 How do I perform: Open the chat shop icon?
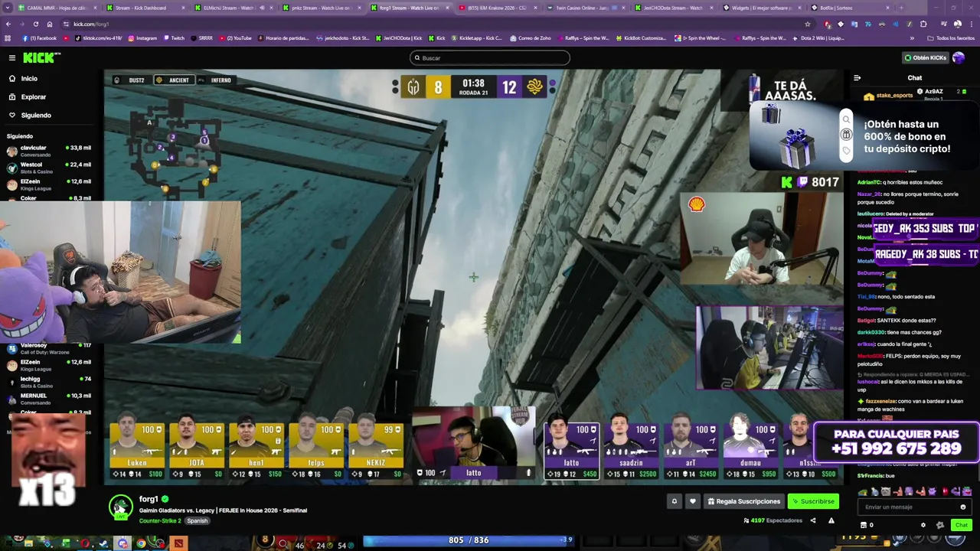tap(864, 525)
